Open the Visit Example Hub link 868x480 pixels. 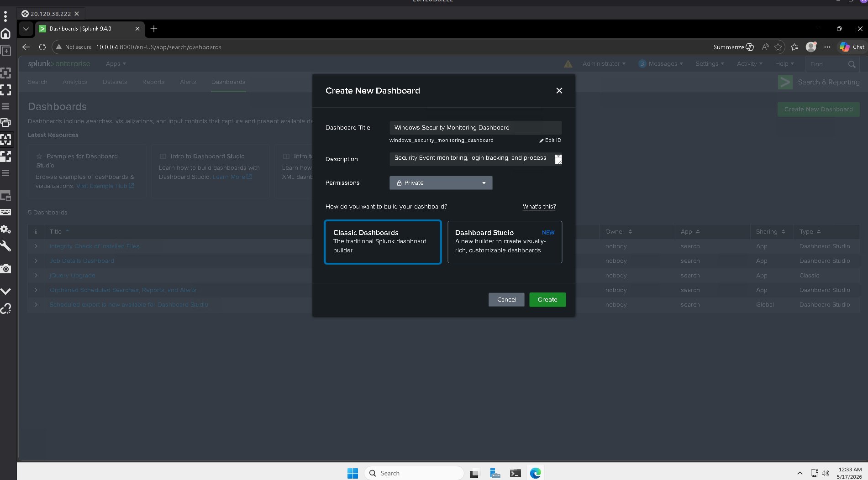pyautogui.click(x=105, y=186)
